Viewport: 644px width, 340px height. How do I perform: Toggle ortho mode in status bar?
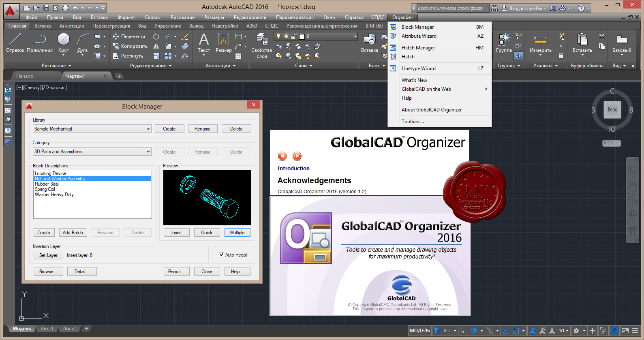464,331
